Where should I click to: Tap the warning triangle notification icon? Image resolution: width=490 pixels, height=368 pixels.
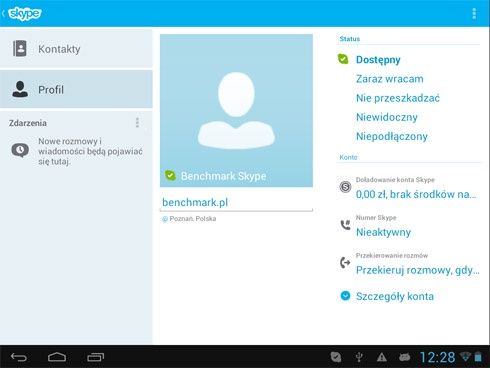click(382, 357)
